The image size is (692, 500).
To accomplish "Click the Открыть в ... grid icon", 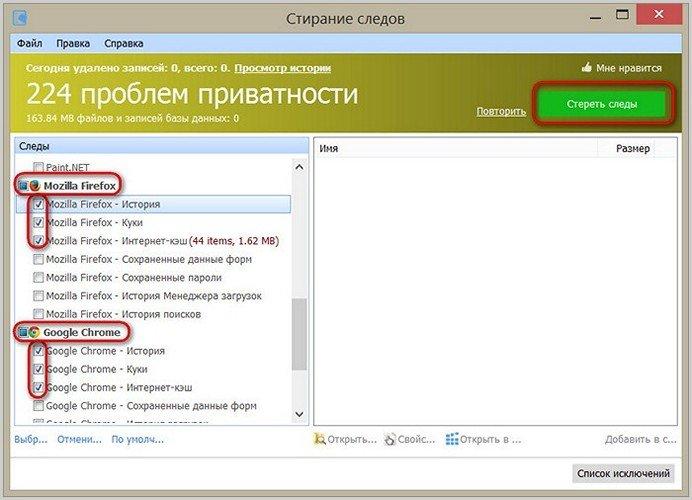I will point(452,440).
